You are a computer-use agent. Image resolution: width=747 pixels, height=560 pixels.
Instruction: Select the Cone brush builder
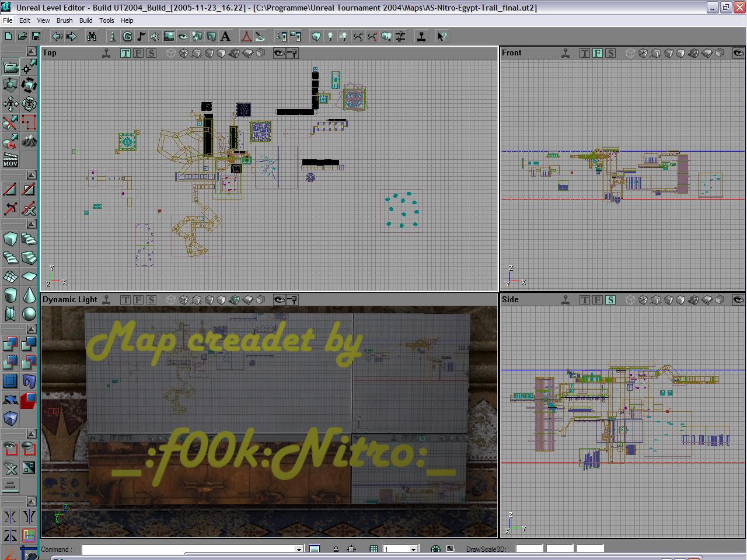point(29,295)
